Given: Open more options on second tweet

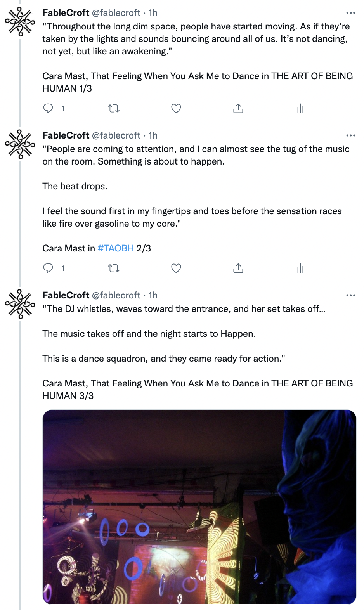Looking at the screenshot, I should coord(351,135).
